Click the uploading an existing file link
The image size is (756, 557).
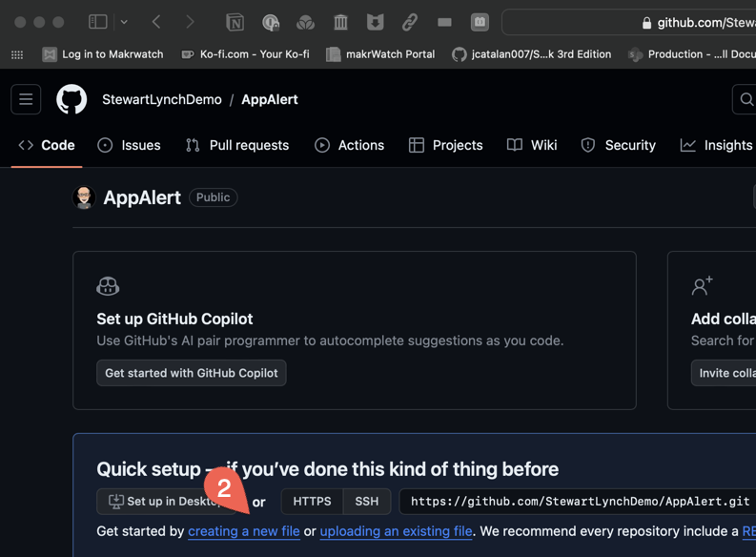(396, 531)
